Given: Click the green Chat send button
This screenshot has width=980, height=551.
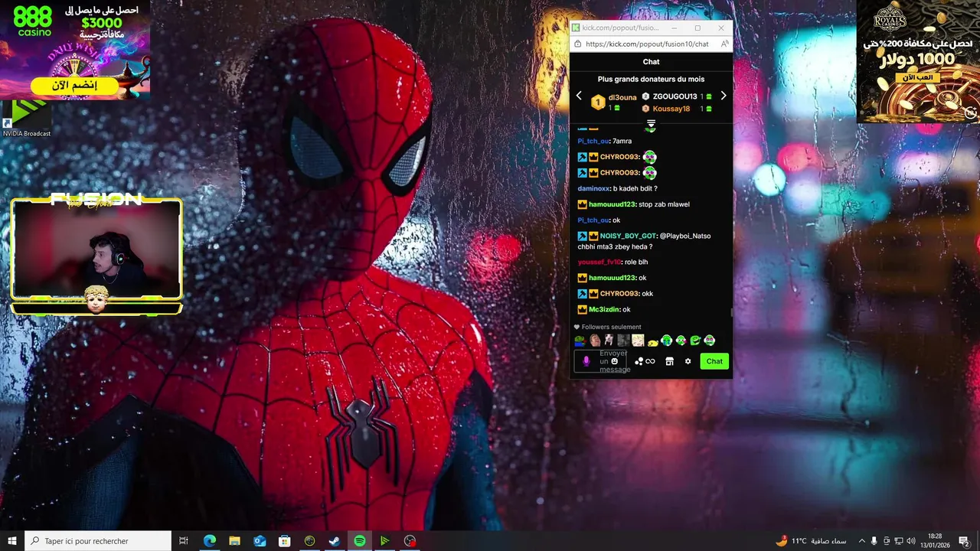Looking at the screenshot, I should pyautogui.click(x=714, y=361).
